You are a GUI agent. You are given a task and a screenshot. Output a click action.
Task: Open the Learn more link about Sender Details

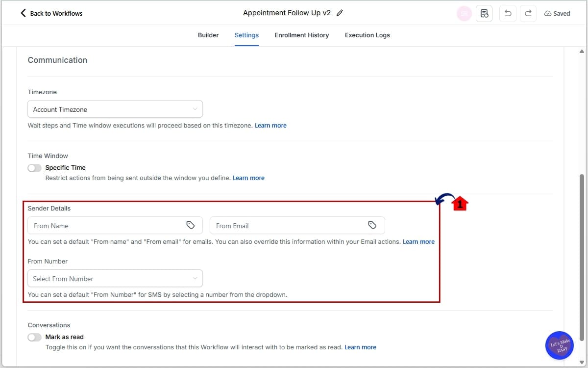click(418, 241)
